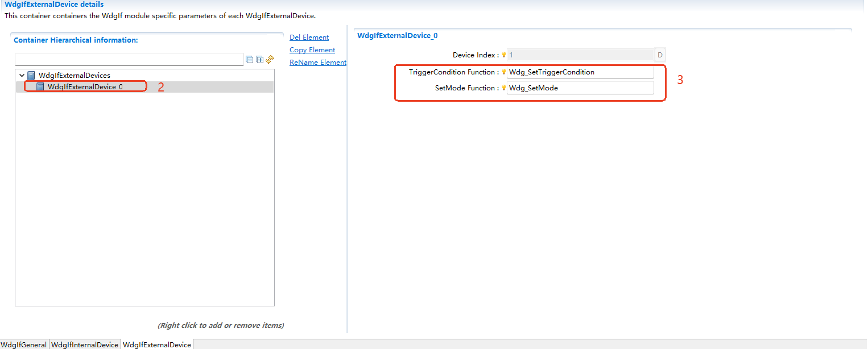Viewport: 868px width, 349px height.
Task: Click the Copy Element link
Action: click(312, 49)
